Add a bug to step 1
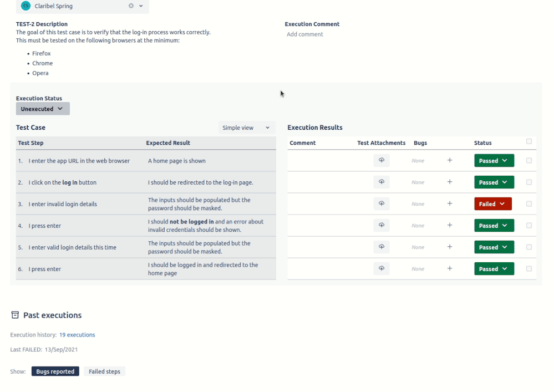The width and height of the screenshot is (554, 392). pos(449,160)
